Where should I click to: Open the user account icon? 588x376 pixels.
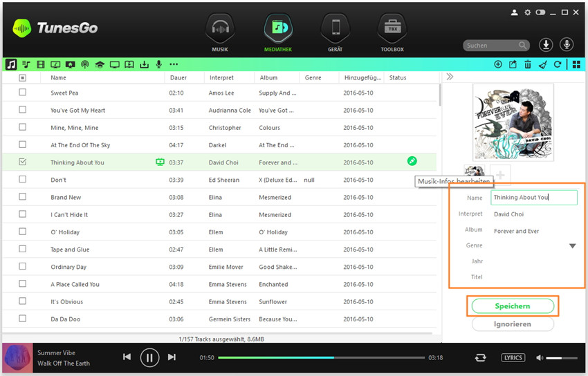(x=515, y=12)
